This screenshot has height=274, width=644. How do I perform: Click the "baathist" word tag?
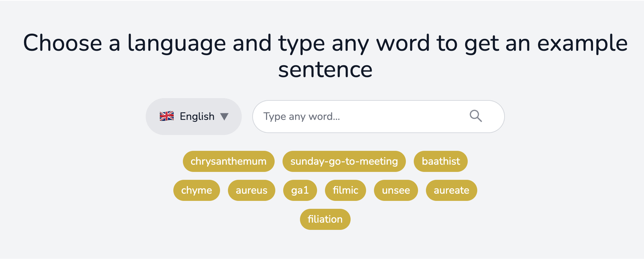441,161
